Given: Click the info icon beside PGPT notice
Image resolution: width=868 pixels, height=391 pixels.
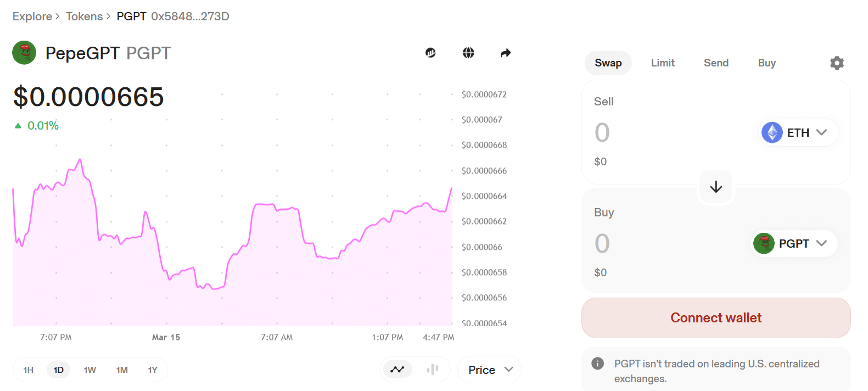Looking at the screenshot, I should click(x=597, y=364).
